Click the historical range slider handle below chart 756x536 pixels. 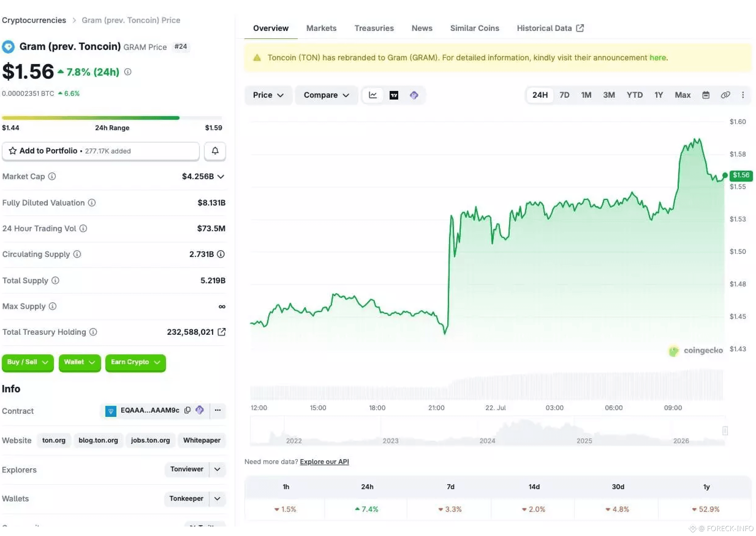click(724, 431)
